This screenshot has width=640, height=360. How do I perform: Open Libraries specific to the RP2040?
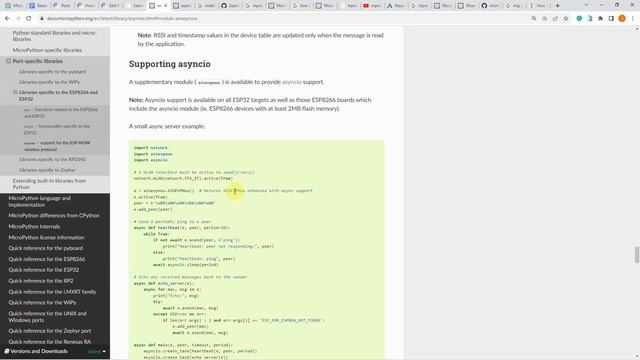52,159
